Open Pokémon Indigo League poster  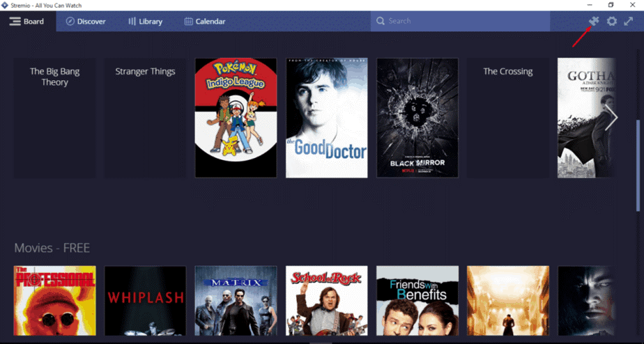coord(236,118)
